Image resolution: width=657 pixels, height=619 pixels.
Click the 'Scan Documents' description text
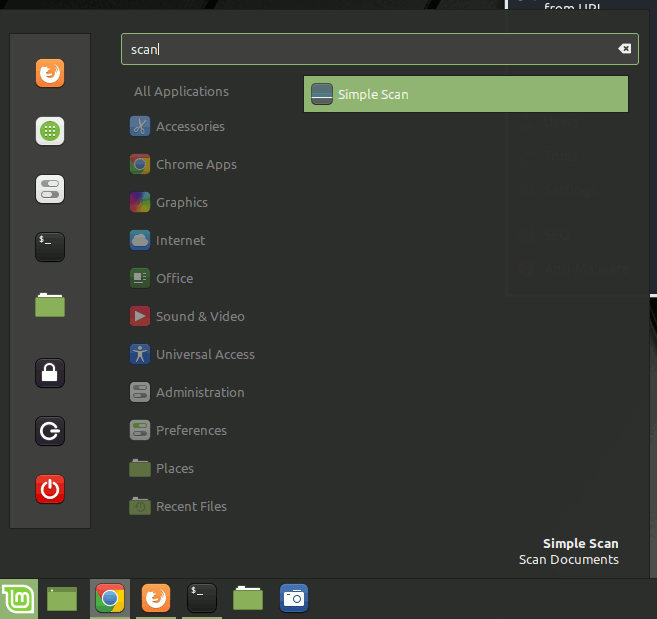[569, 559]
